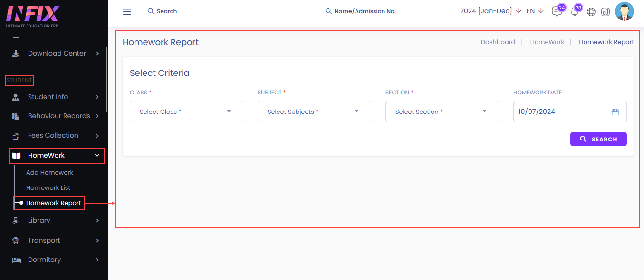644x280 pixels.
Task: Click the Dormitory bed icon
Action: click(17, 260)
